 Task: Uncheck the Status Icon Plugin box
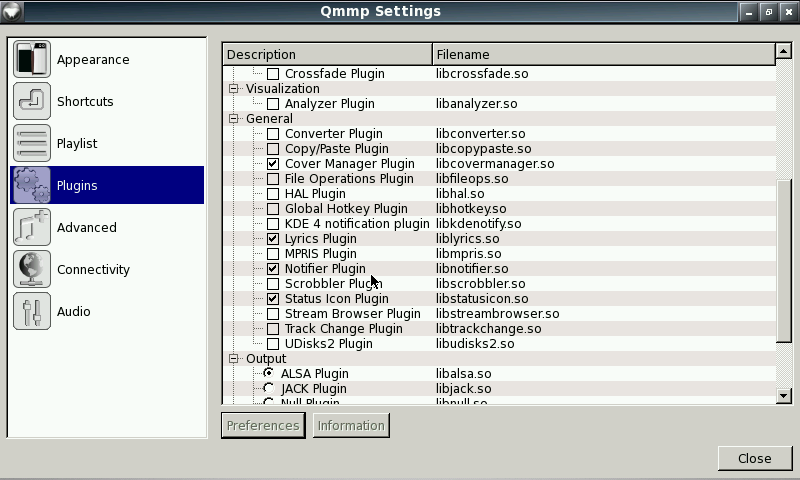[273, 299]
